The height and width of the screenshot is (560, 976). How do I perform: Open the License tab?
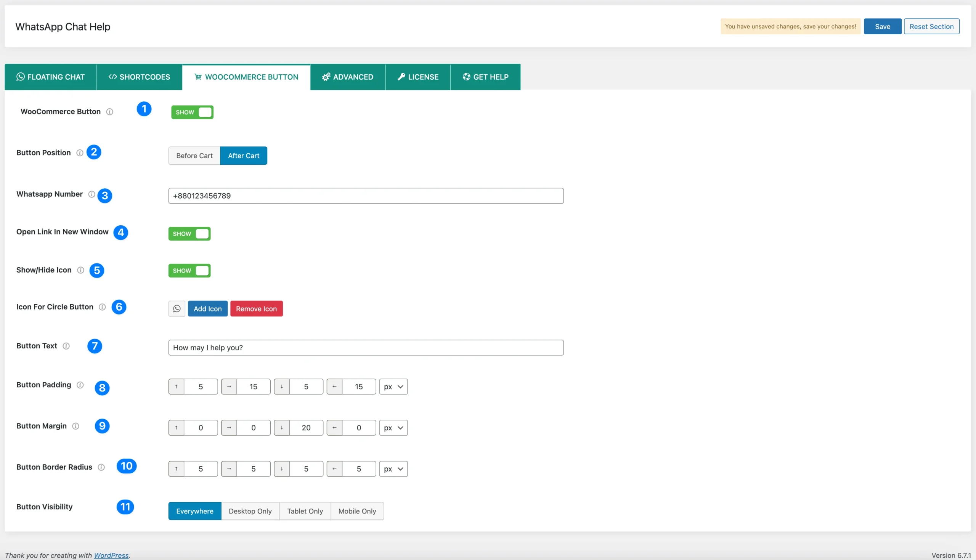click(x=418, y=77)
